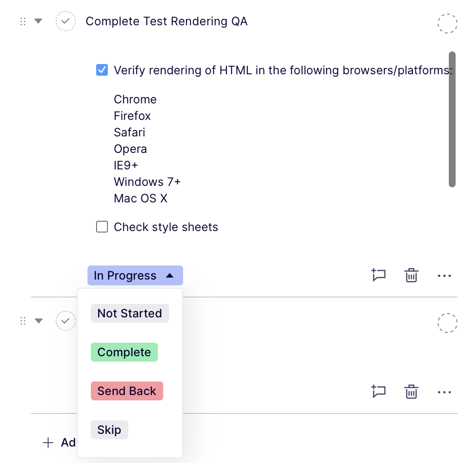The width and height of the screenshot is (476, 463).
Task: Click the dashed assignee circle for Complete Test Rendering QA
Action: [447, 23]
